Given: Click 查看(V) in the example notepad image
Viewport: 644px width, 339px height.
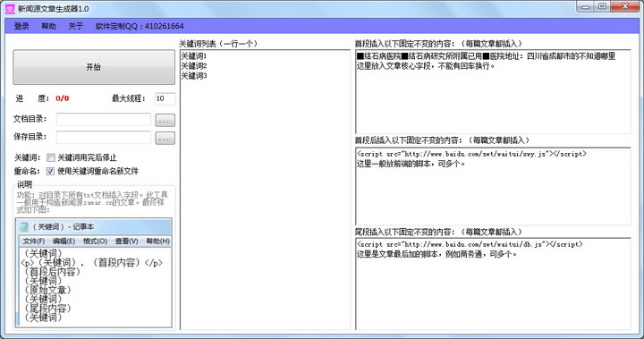Looking at the screenshot, I should pyautogui.click(x=126, y=242).
